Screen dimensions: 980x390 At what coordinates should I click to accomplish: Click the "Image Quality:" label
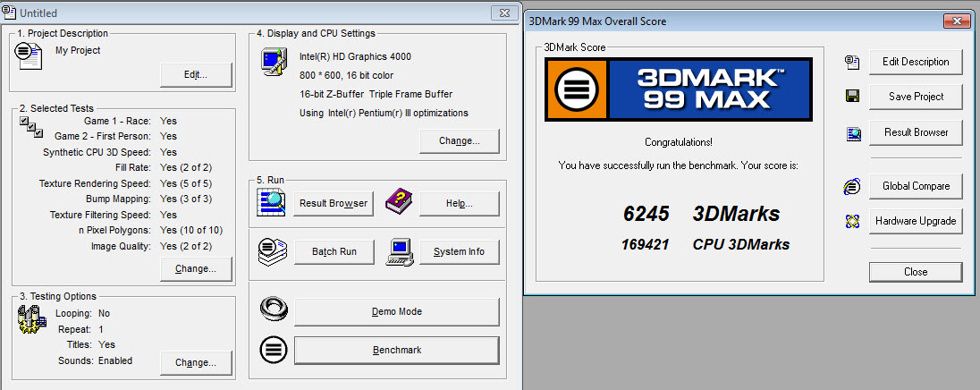pyautogui.click(x=121, y=246)
